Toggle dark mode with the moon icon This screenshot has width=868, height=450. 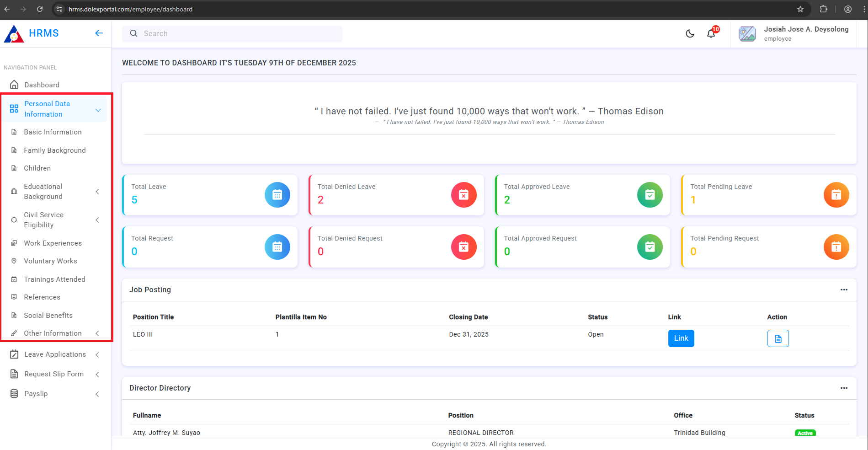tap(690, 33)
